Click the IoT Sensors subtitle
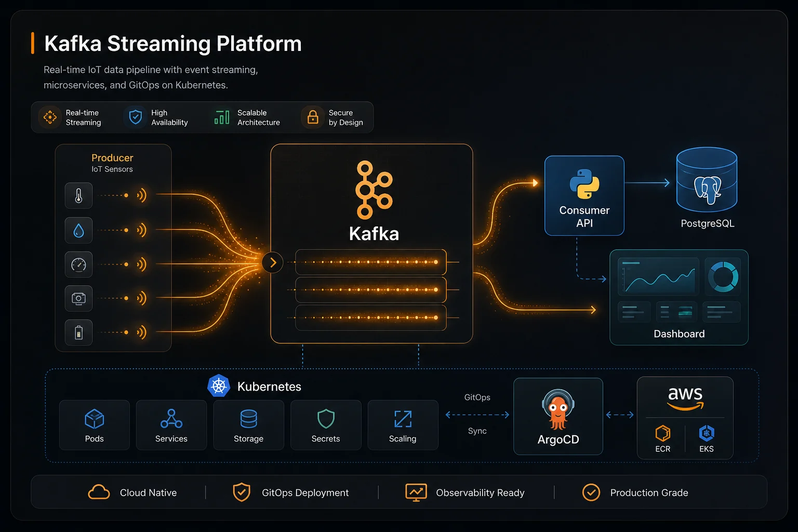This screenshot has height=532, width=798. (x=112, y=169)
